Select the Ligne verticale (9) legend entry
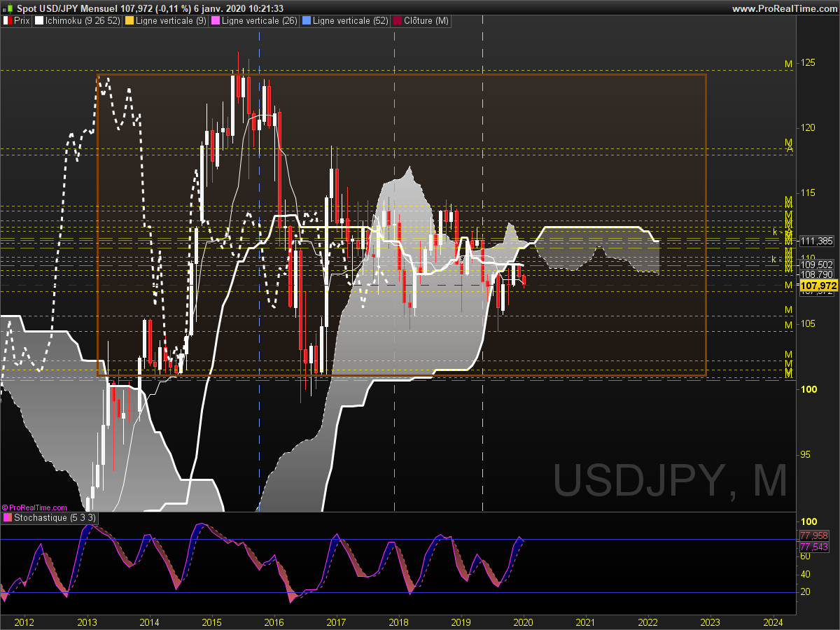The width and height of the screenshot is (840, 630). 165,21
